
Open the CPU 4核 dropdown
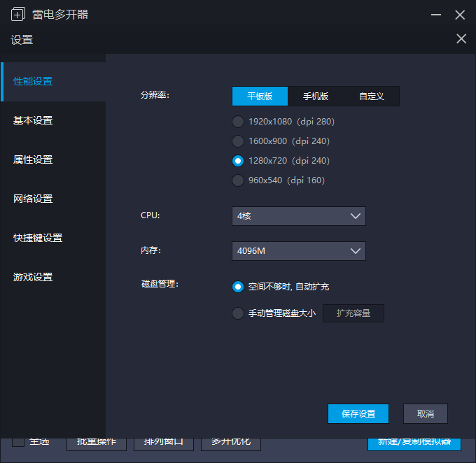298,216
